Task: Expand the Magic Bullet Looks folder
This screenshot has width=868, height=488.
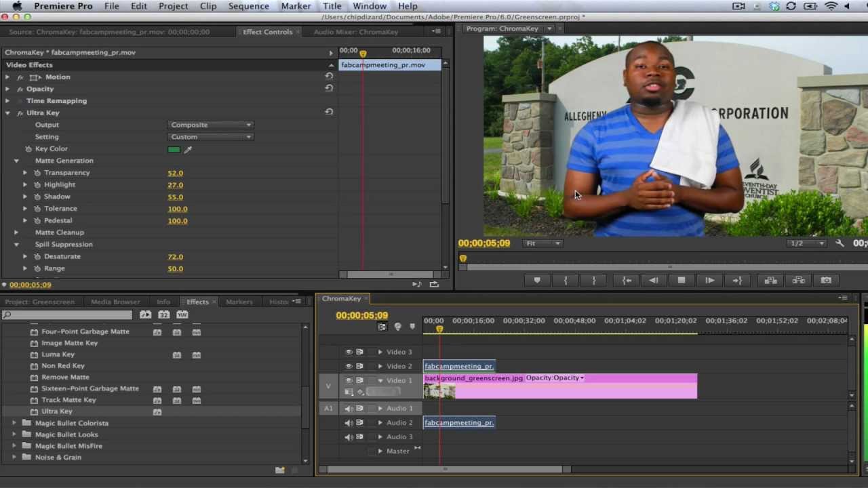Action: 14,434
